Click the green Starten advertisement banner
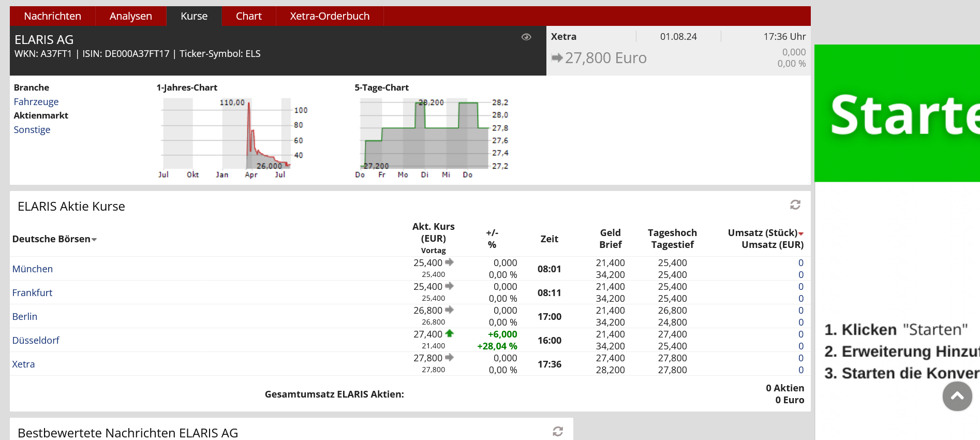This screenshot has height=440, width=980. click(897, 113)
